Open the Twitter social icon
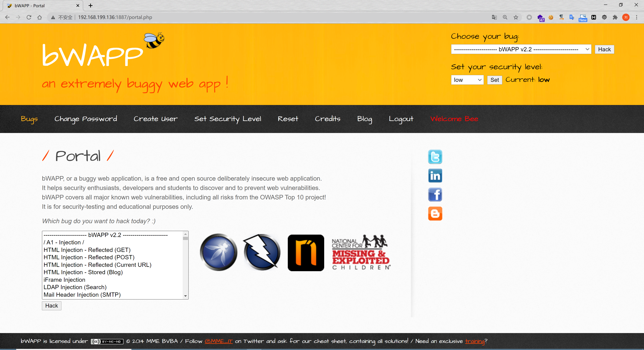 click(x=435, y=157)
